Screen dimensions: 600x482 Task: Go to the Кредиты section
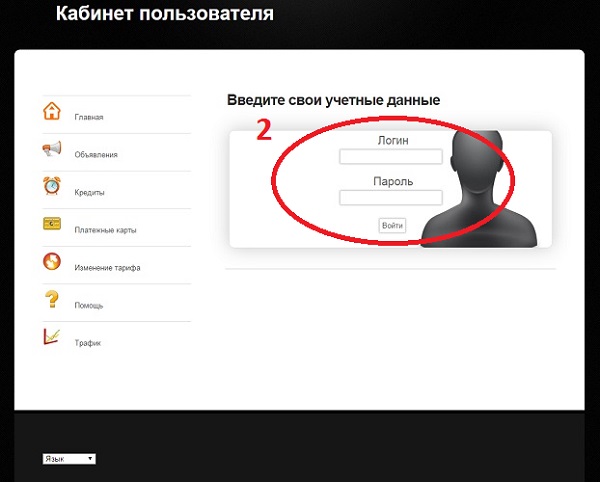[90, 192]
